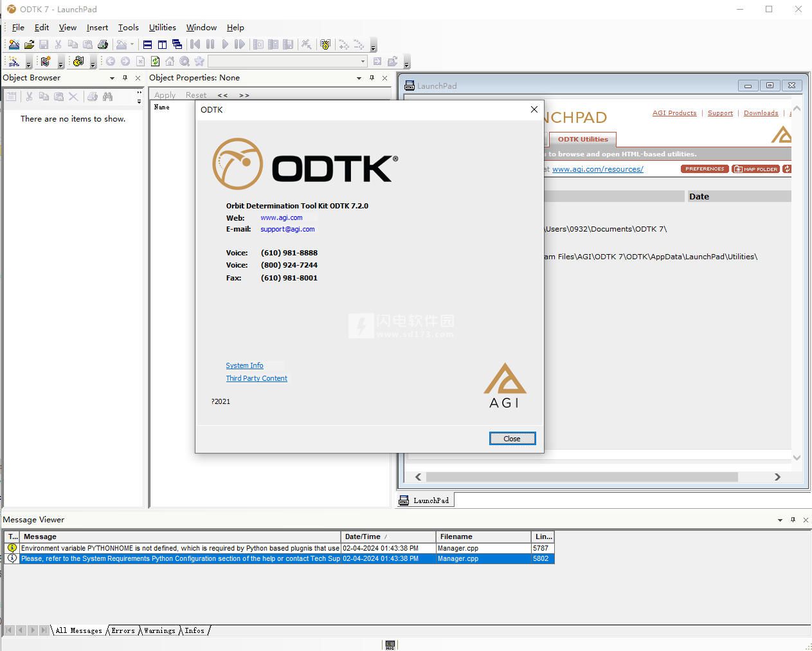The height and width of the screenshot is (651, 812).
Task: Click the browser Forward arrow icon
Action: pyautogui.click(x=125, y=61)
